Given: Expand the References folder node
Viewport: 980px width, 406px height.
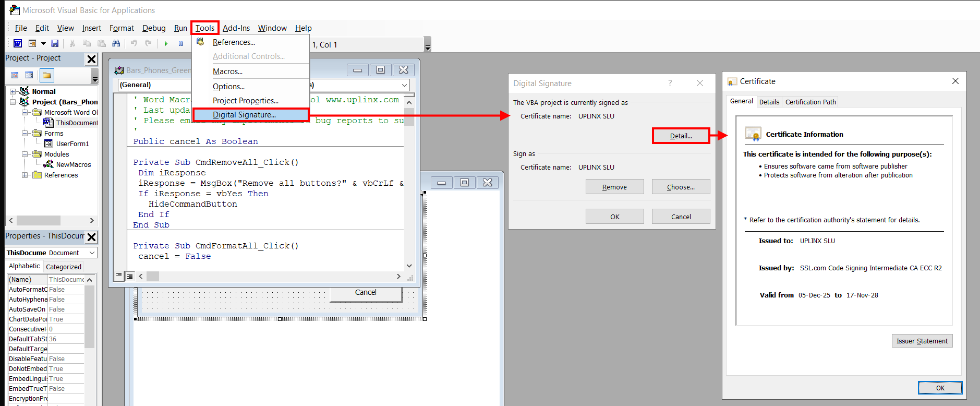Looking at the screenshot, I should tap(25, 175).
